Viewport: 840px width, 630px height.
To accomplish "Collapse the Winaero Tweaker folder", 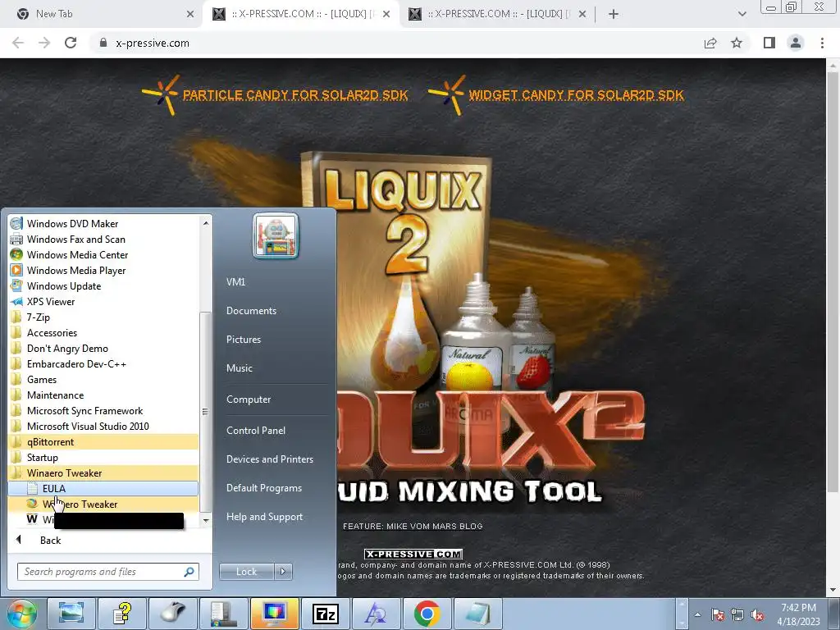I will (103, 472).
